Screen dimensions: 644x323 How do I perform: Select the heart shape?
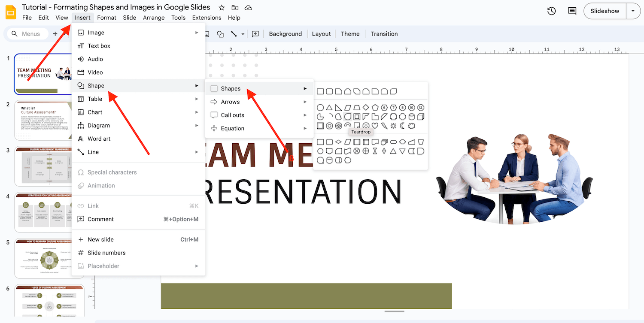coord(375,126)
